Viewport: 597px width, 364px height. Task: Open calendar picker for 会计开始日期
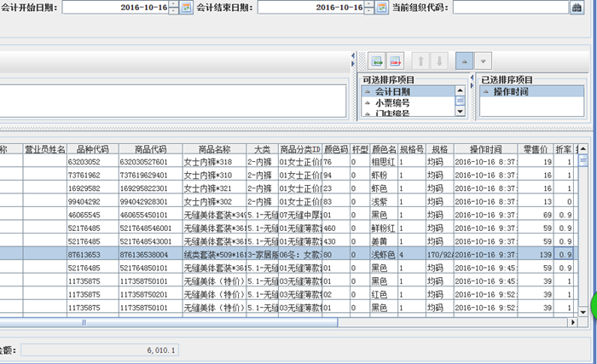tap(186, 8)
